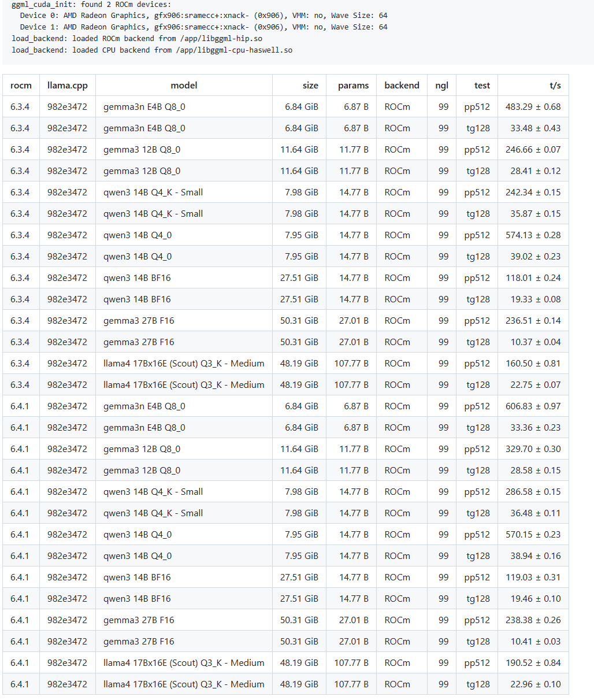
Task: Click the value '238.38 ± 0.26'
Action: pos(533,620)
